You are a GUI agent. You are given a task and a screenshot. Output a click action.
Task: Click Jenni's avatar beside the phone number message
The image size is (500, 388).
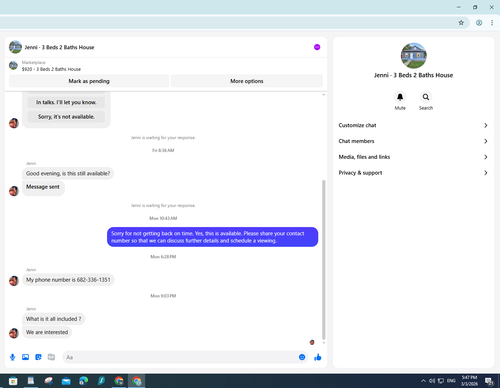14,281
